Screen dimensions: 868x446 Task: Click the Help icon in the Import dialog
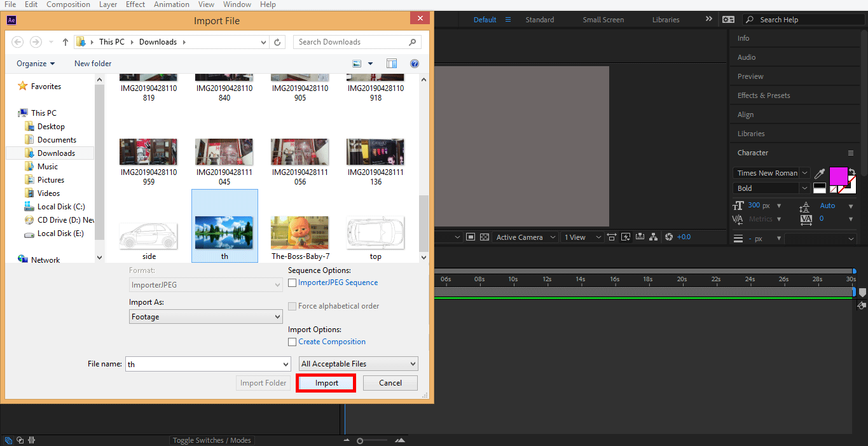415,63
